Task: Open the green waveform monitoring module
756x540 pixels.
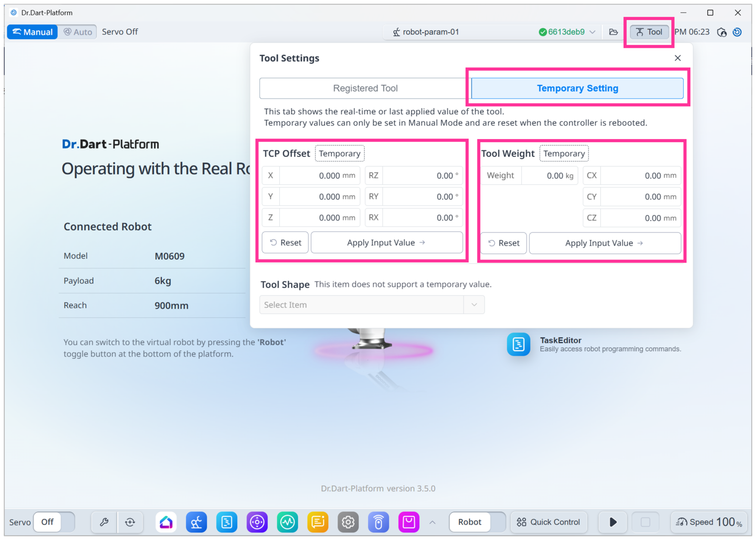Action: [x=288, y=522]
